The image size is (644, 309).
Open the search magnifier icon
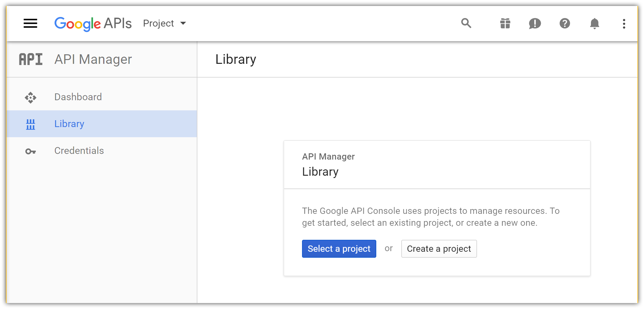click(x=466, y=23)
